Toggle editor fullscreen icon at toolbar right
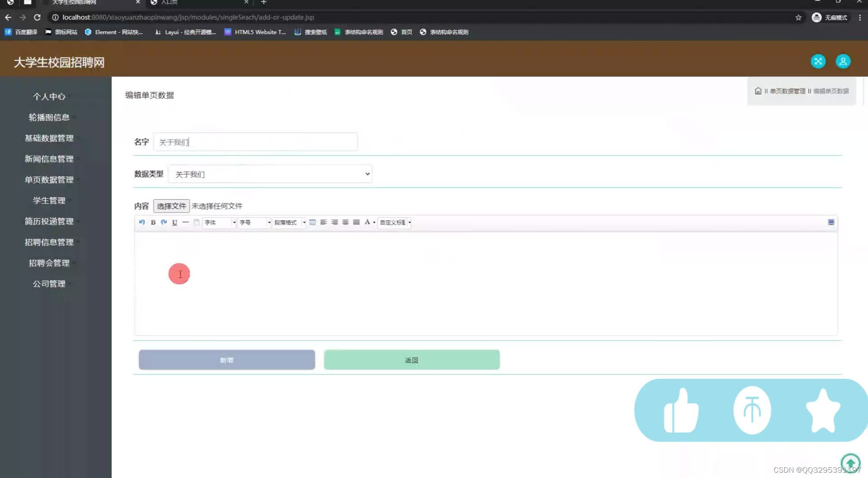The height and width of the screenshot is (478, 868). click(x=831, y=222)
